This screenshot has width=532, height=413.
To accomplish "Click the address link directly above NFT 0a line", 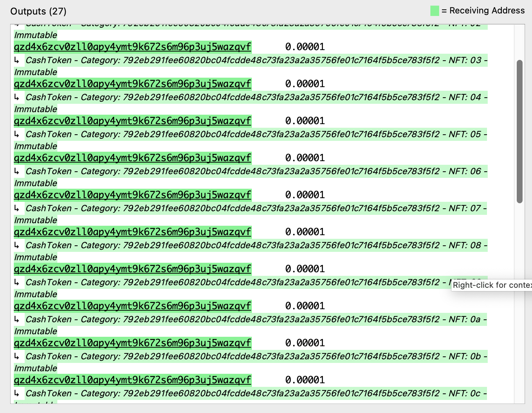I will point(132,306).
